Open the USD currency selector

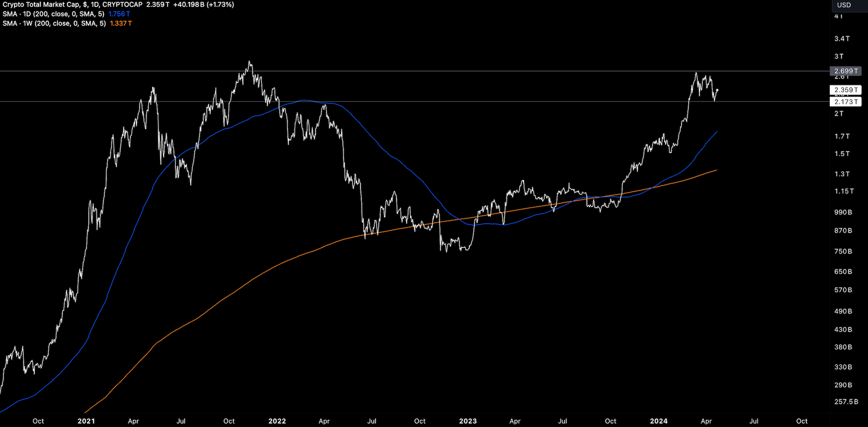844,5
